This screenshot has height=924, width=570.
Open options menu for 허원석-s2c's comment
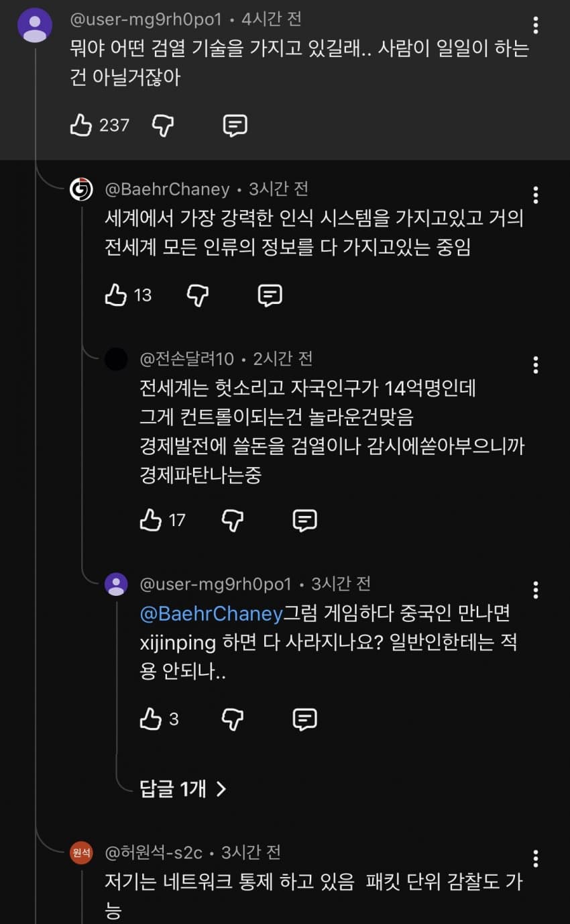click(535, 858)
